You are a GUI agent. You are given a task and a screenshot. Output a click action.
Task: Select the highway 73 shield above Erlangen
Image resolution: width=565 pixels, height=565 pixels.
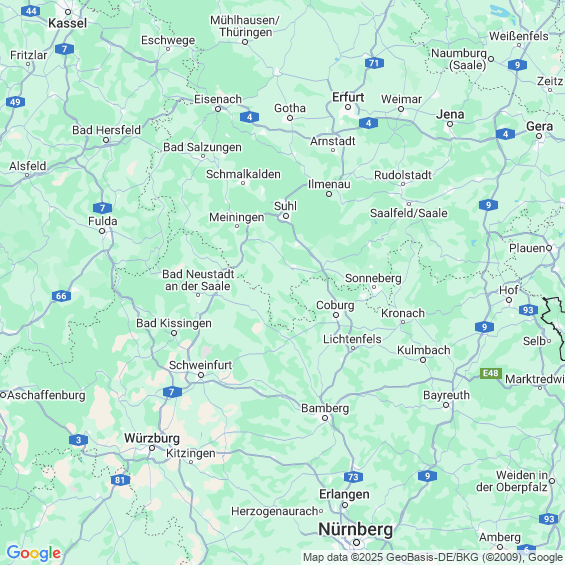pyautogui.click(x=353, y=477)
